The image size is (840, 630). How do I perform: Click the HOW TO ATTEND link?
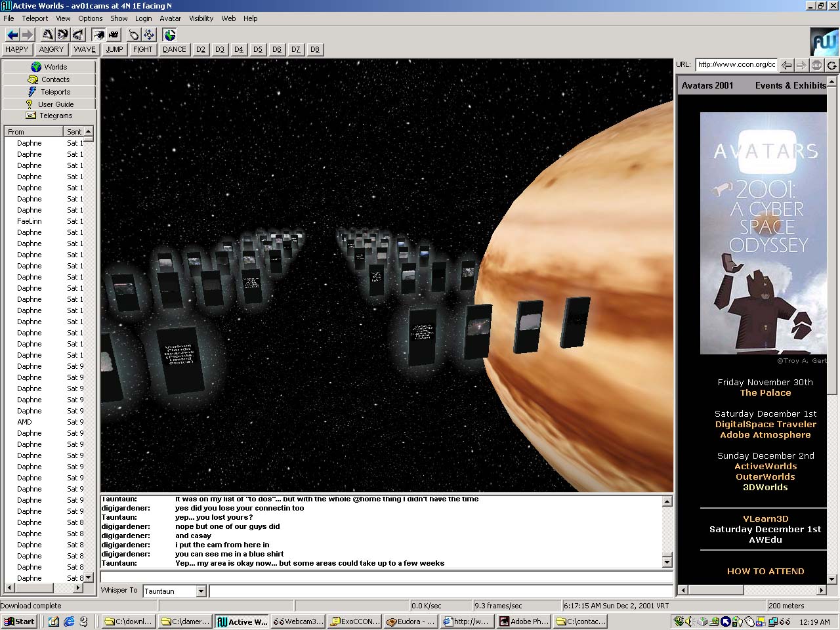point(765,571)
